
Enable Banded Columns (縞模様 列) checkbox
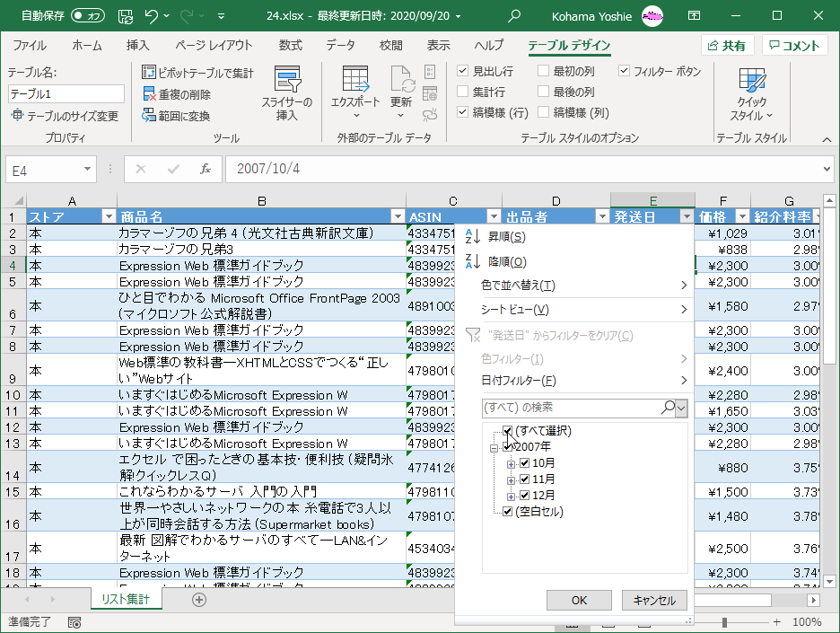[x=543, y=111]
